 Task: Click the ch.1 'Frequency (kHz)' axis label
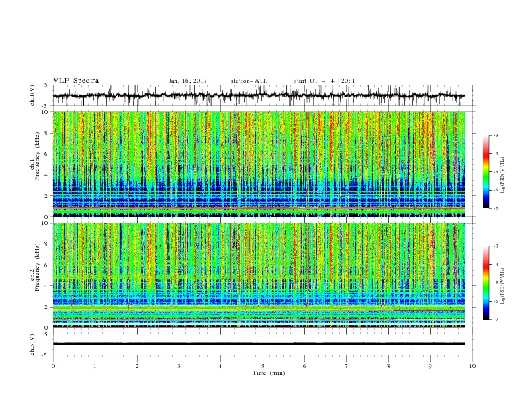38,156
